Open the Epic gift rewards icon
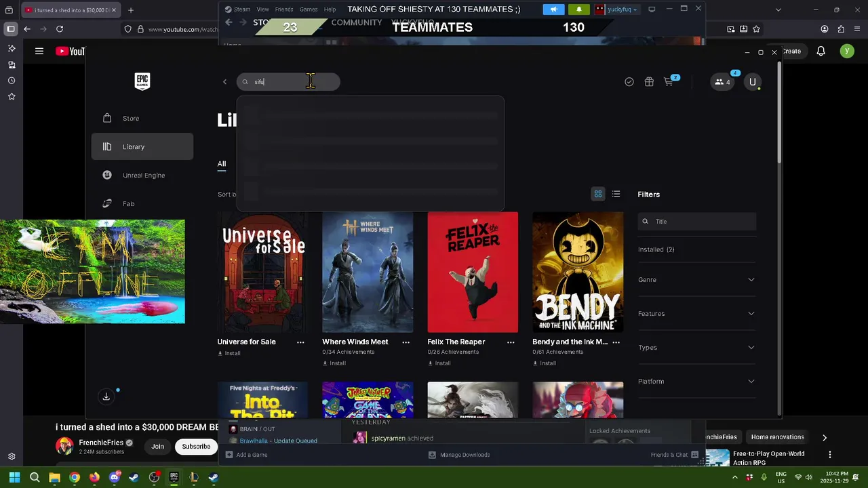868x488 pixels. pos(649,82)
